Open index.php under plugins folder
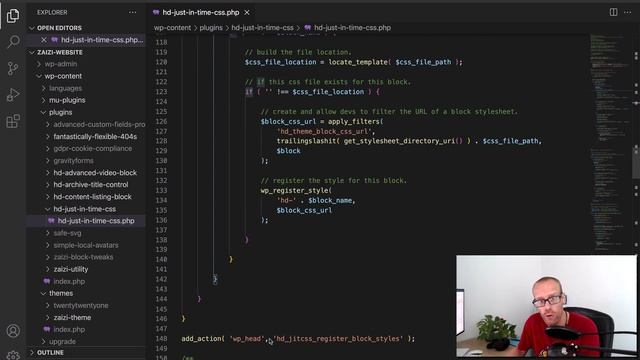Viewport: 640px width, 360px height. click(69, 281)
